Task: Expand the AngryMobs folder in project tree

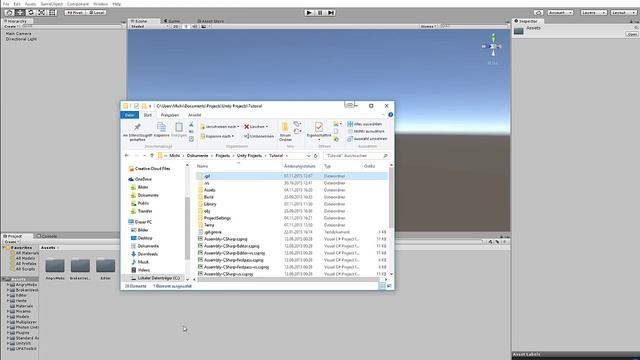Action: tap(8, 285)
